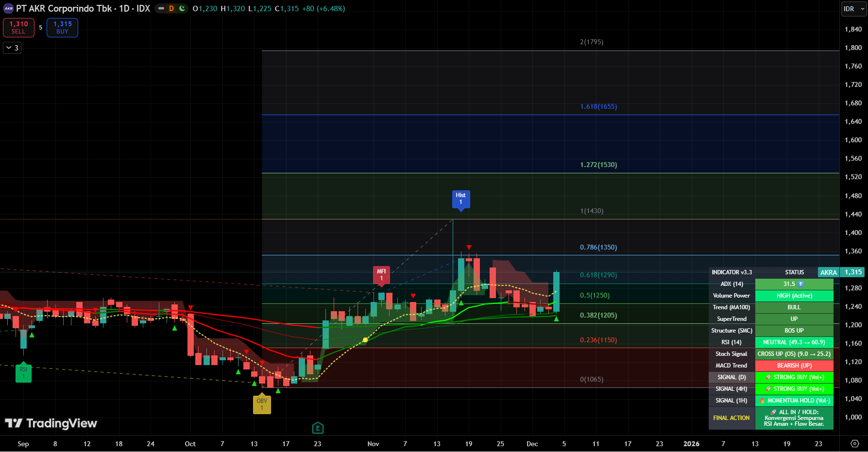Click the 1(1430) Fibonacci level label
This screenshot has height=452, width=868.
click(592, 211)
